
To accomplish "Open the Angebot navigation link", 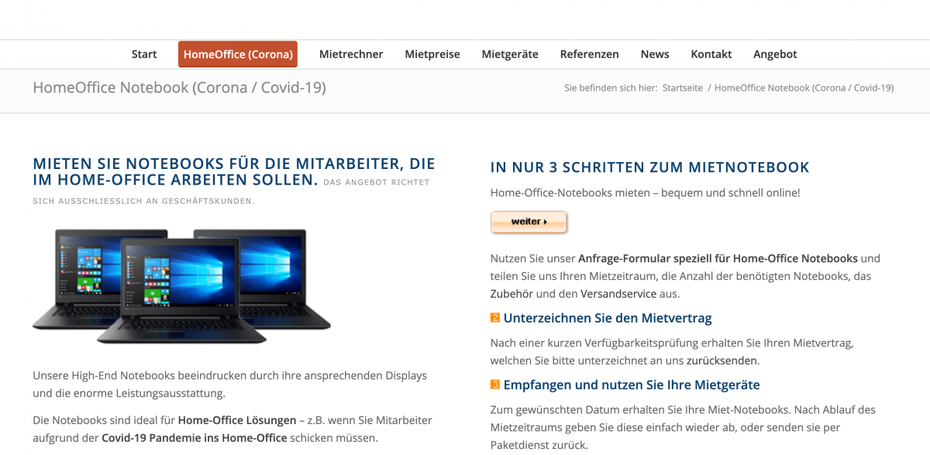I will (775, 54).
